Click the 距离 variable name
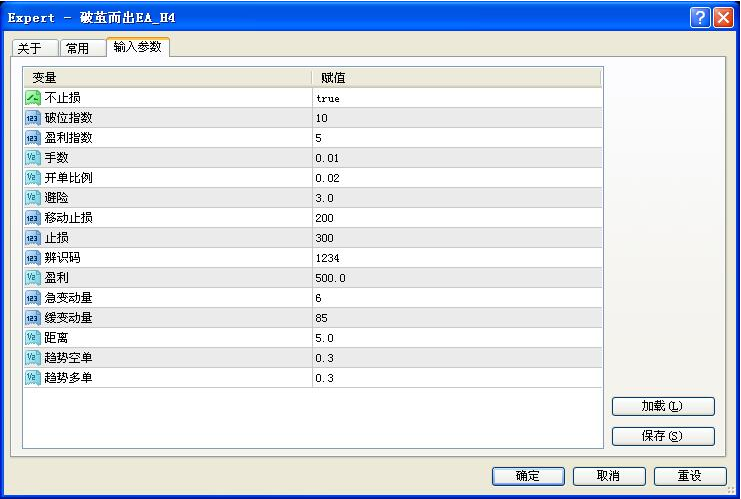Screen dimensions: 741x499 pos(57,338)
